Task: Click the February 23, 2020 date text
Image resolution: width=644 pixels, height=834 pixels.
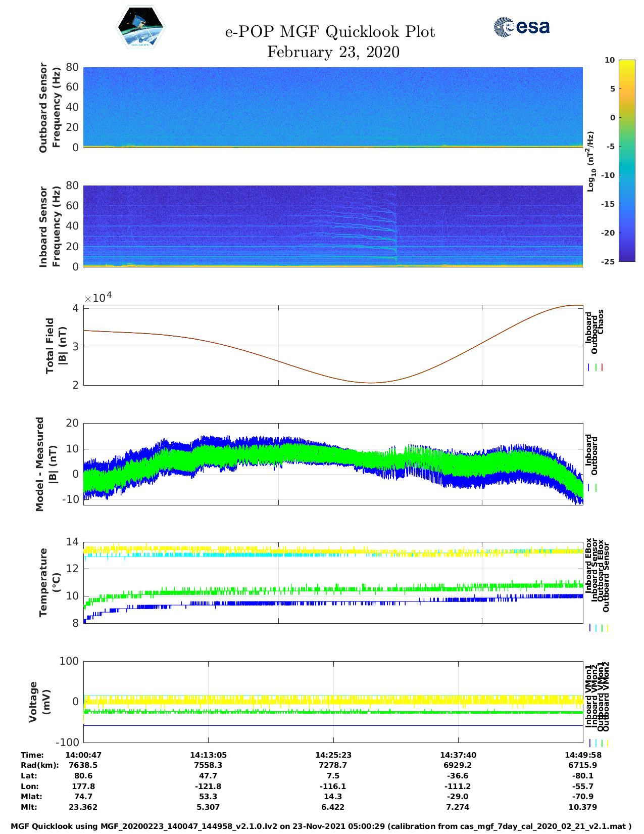Action: [333, 52]
